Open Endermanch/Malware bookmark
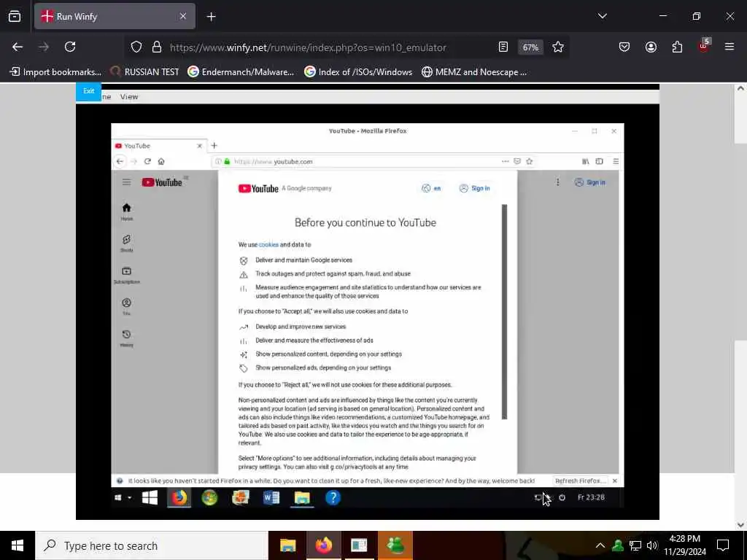Image resolution: width=747 pixels, height=560 pixels. 241,72
